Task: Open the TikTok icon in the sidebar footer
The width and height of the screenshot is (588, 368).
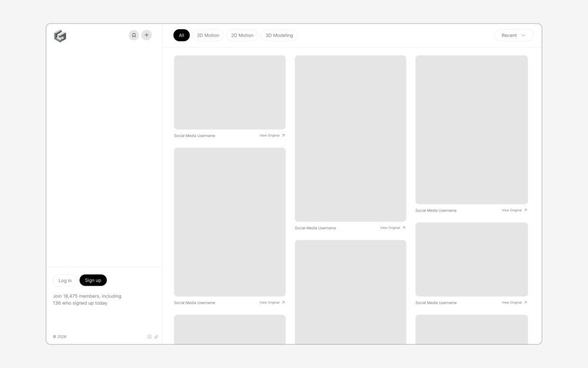Action: [156, 337]
